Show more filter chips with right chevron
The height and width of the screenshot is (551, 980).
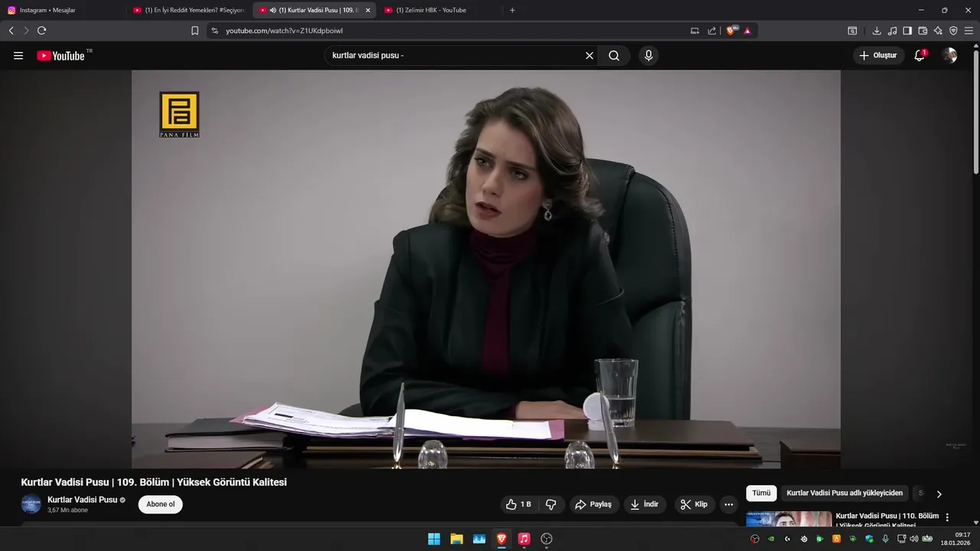point(939,494)
